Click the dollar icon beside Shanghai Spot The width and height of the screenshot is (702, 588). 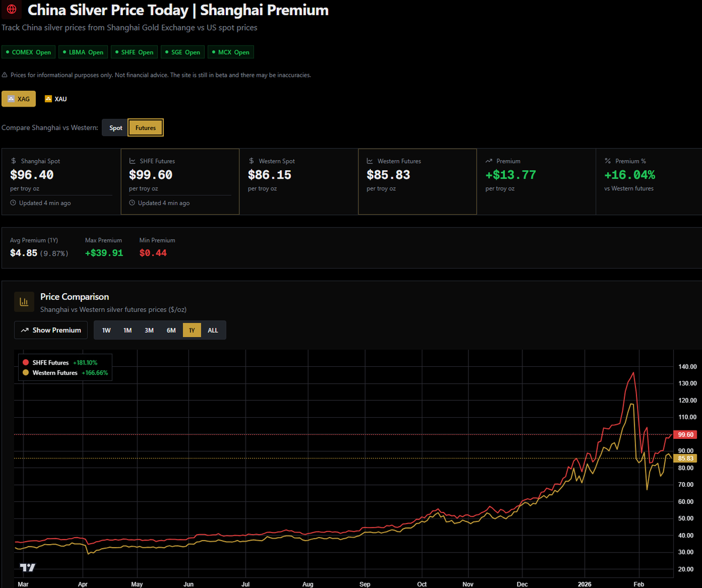14,161
